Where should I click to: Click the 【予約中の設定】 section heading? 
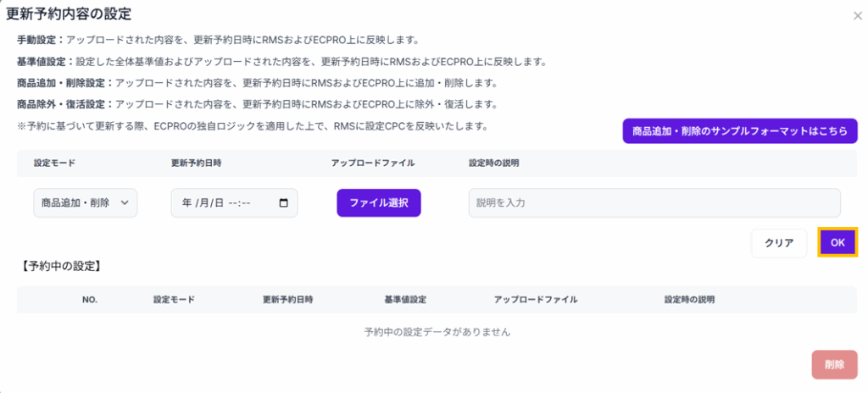point(60,266)
